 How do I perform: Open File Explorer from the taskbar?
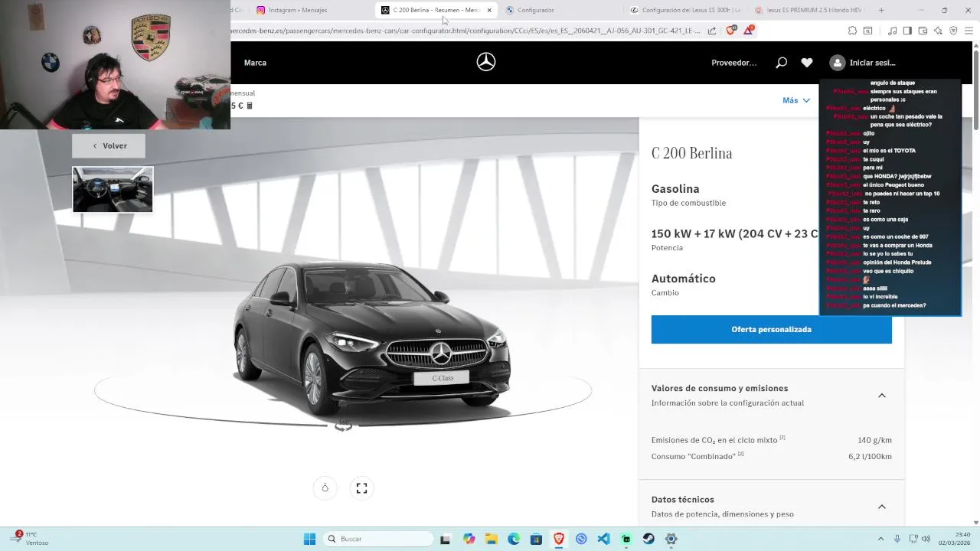tap(491, 539)
